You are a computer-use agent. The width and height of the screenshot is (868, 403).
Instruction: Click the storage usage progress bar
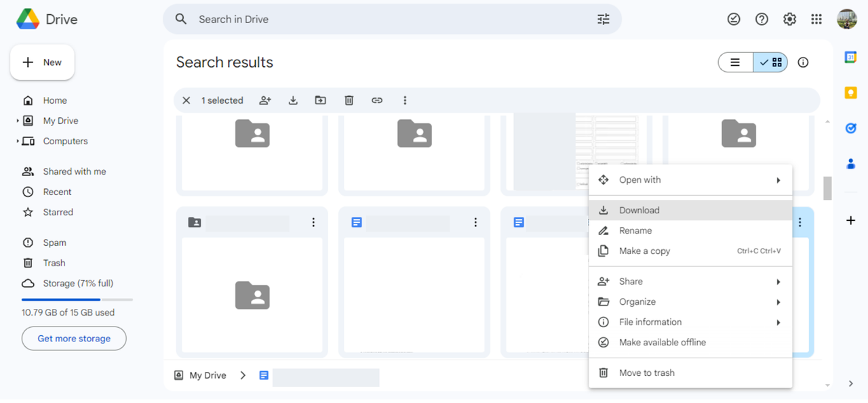tap(77, 299)
